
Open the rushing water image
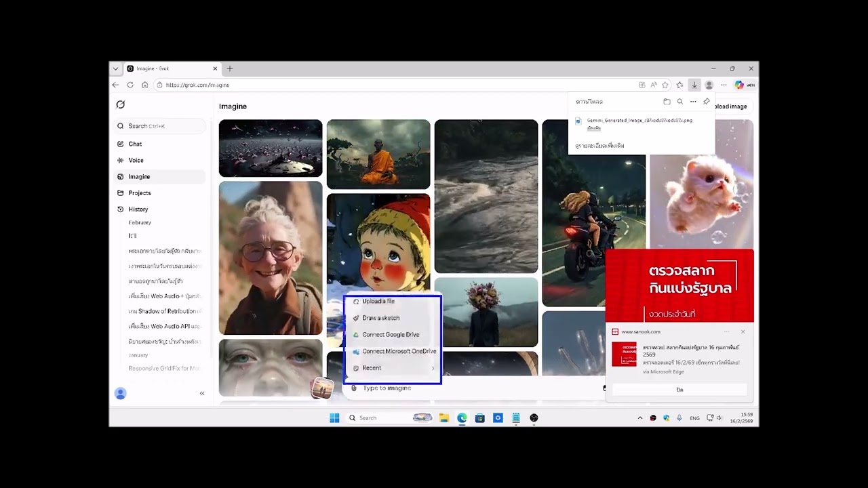click(486, 197)
